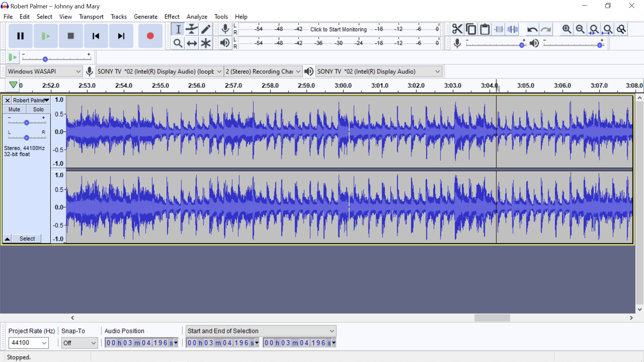
Task: Select the Selection (I-beam) tool
Action: [178, 29]
